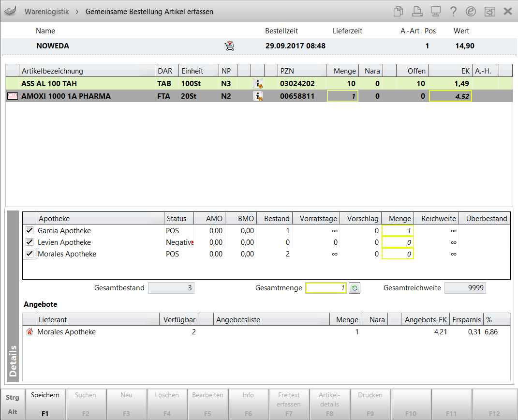The width and height of the screenshot is (518, 420).
Task: Click the Einheit column header
Action: [199, 71]
